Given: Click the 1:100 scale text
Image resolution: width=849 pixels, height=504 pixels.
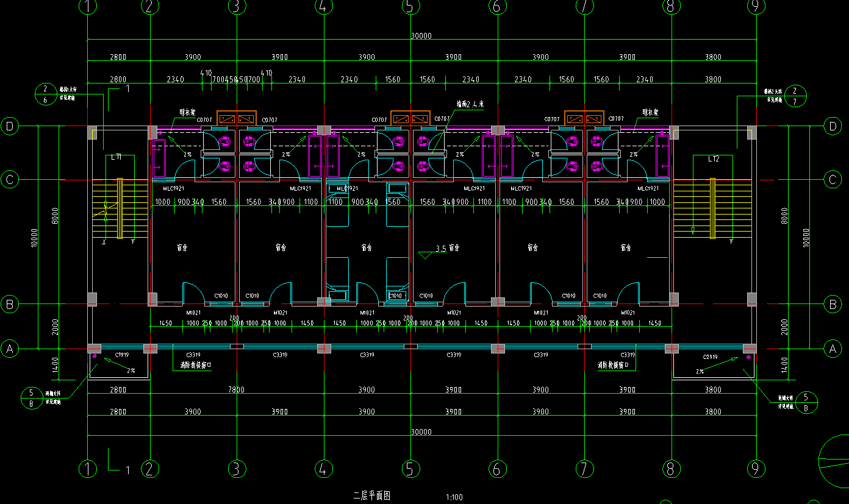Looking at the screenshot, I should (x=454, y=497).
